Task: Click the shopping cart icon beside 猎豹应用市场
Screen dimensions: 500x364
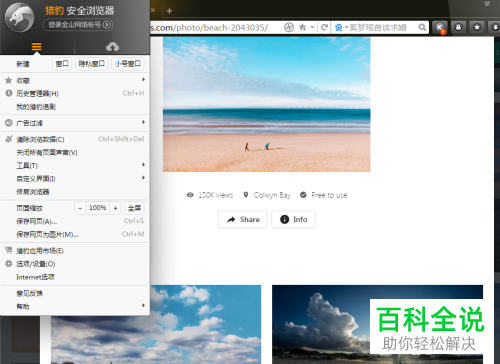Action: click(9, 250)
